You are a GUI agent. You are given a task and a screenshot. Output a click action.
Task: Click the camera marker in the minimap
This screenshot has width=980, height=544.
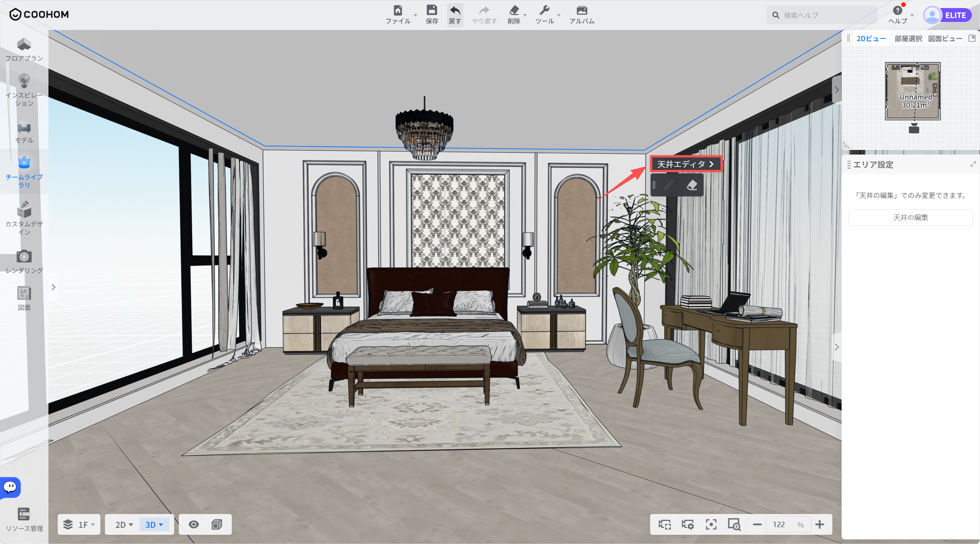(914, 128)
